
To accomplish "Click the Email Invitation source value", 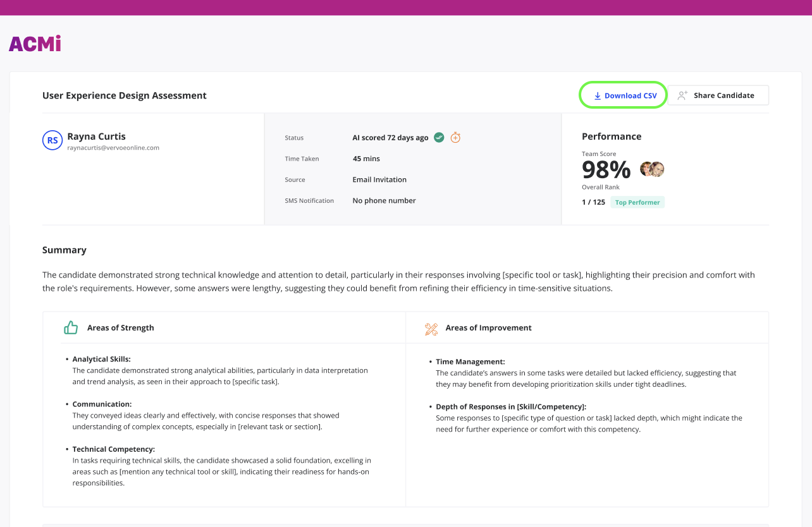I will tap(379, 179).
